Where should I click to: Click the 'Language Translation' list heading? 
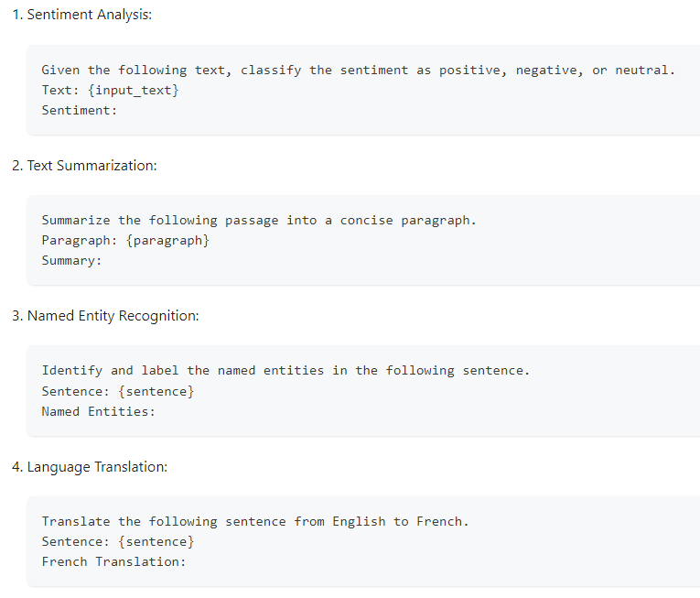[97, 467]
